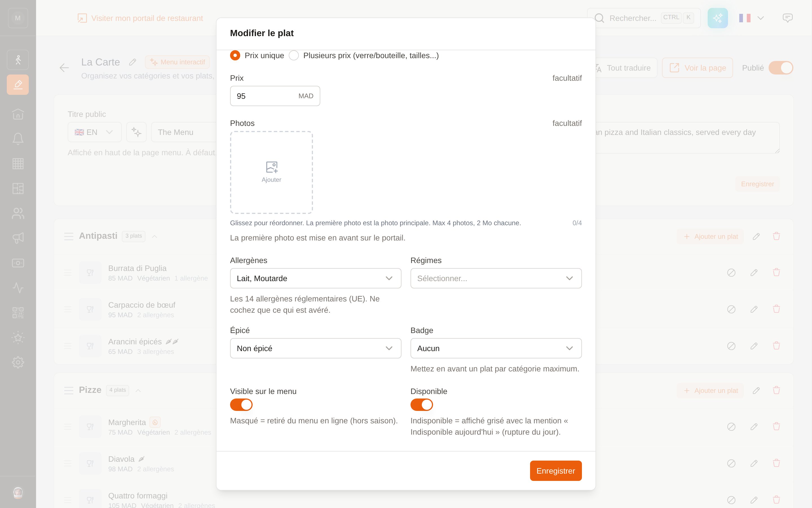Image resolution: width=812 pixels, height=508 pixels.
Task: Open the EN language dropdown for Titre public
Action: tap(94, 132)
